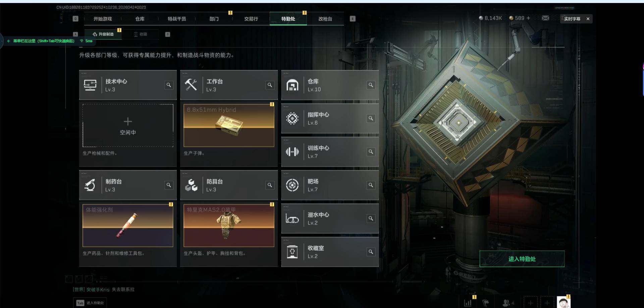This screenshot has height=308, width=644.
Task: Close the 实时字幕 panel
Action: click(588, 19)
